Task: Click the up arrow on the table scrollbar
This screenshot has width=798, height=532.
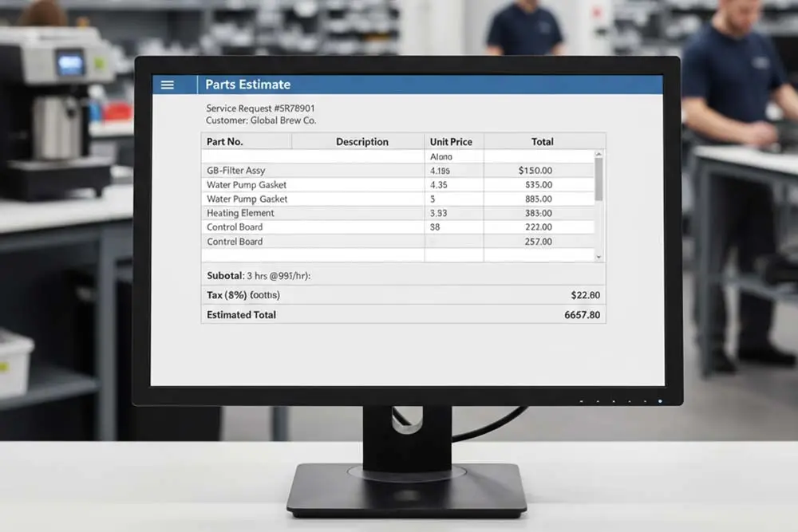Action: [598, 152]
